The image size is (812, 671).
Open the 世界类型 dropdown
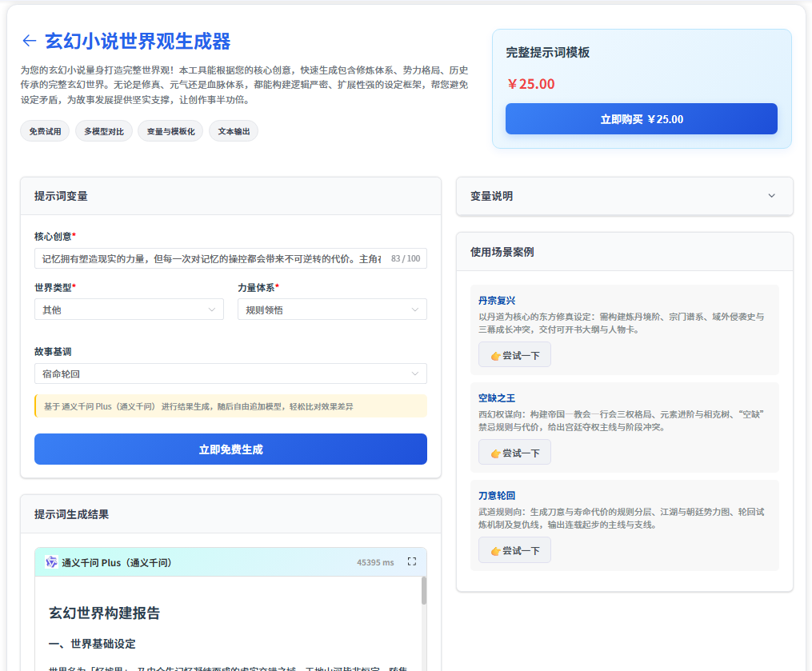[x=129, y=310]
